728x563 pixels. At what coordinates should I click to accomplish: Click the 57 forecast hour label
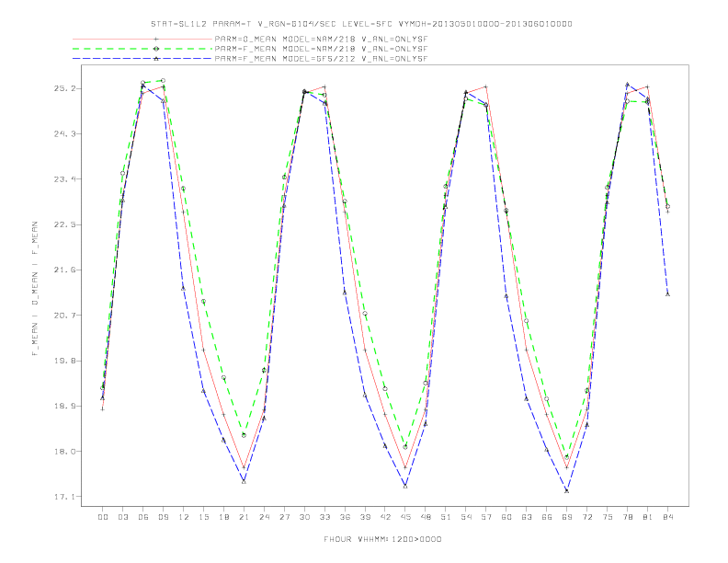[x=486, y=517]
